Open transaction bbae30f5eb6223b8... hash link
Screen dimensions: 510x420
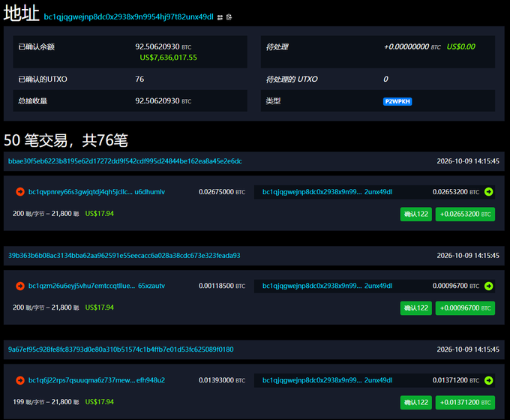click(125, 161)
